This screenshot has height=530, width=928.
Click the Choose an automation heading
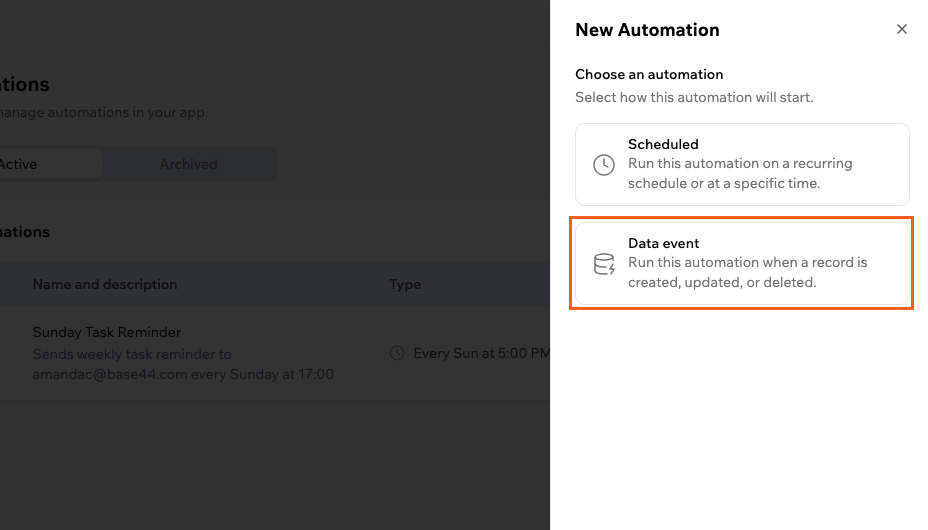pyautogui.click(x=649, y=74)
